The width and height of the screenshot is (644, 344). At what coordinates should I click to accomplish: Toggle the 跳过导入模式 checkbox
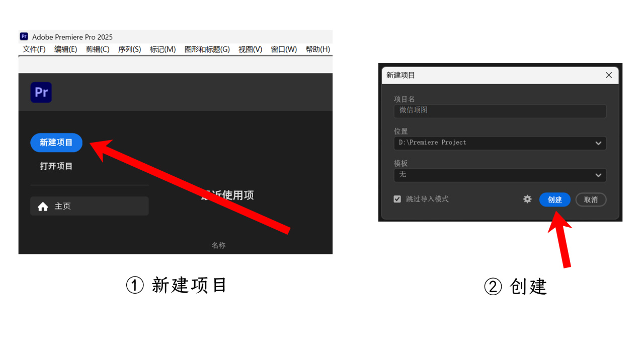397,199
